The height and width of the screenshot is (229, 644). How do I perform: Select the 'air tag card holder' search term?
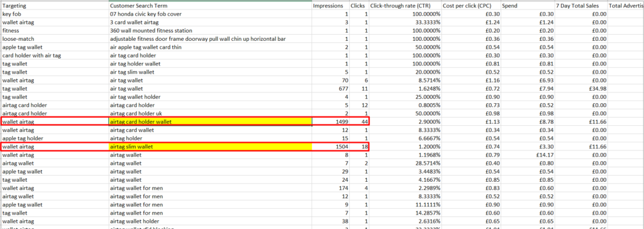pyautogui.click(x=210, y=55)
